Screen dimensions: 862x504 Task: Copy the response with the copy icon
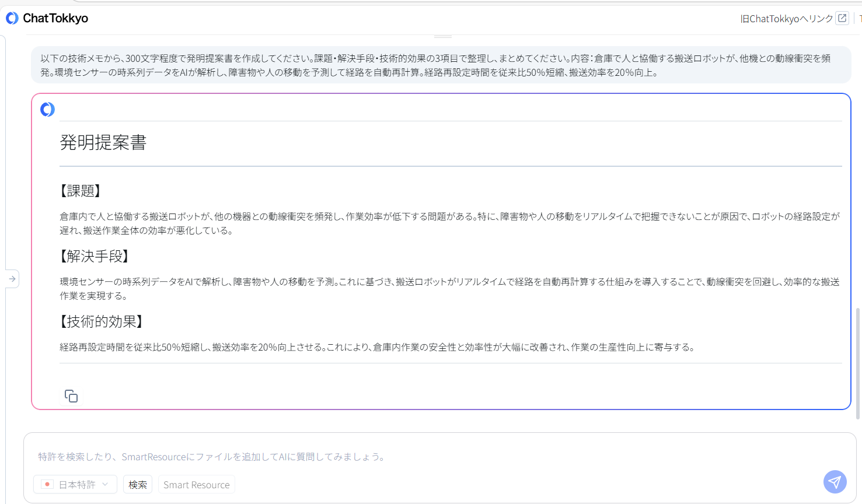click(71, 396)
